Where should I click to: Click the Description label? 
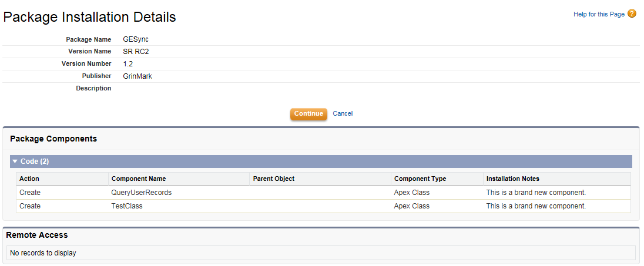tap(93, 88)
